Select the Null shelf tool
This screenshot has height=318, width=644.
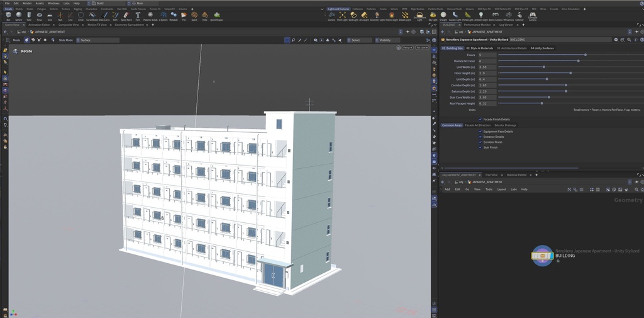point(60,16)
